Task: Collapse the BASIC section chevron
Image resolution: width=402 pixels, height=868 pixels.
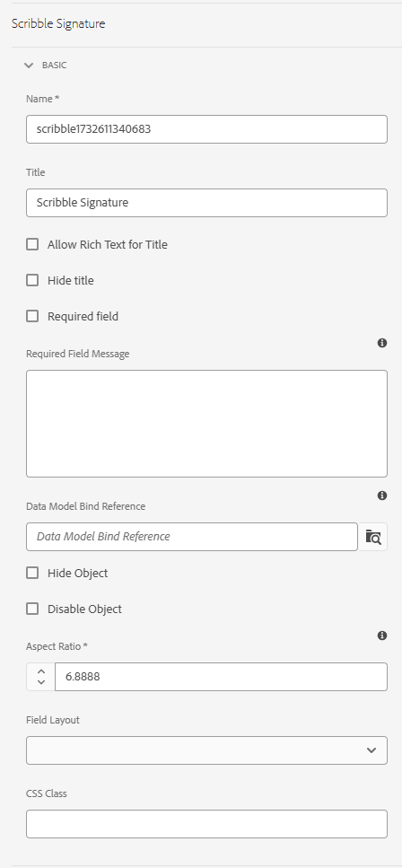Action: point(29,66)
